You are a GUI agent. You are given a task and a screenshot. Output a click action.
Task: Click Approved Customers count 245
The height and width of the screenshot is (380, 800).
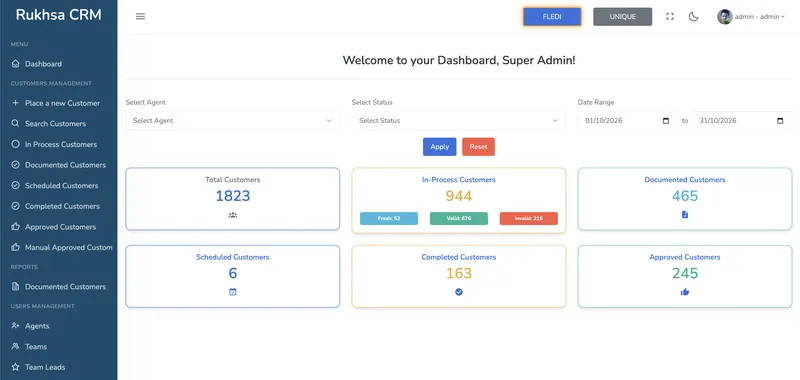pos(685,273)
